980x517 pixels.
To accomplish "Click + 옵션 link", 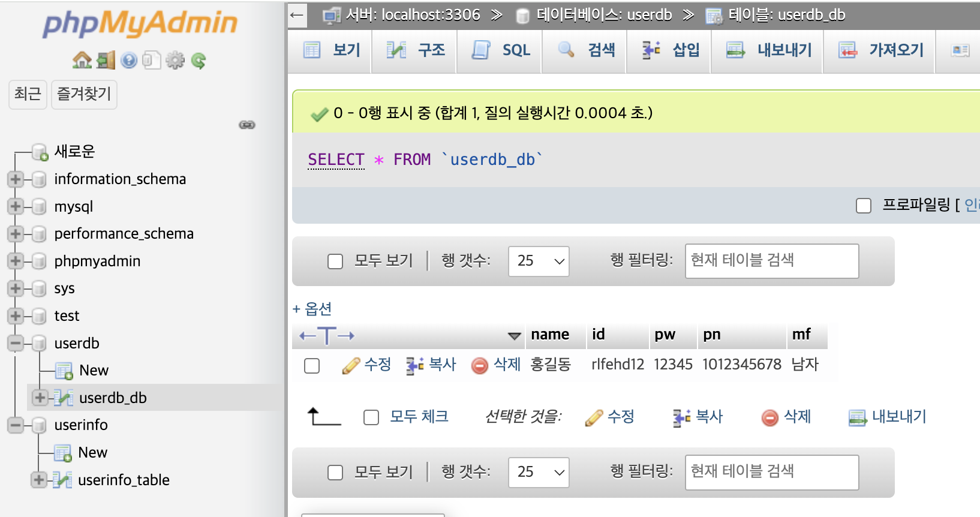I will (x=312, y=309).
